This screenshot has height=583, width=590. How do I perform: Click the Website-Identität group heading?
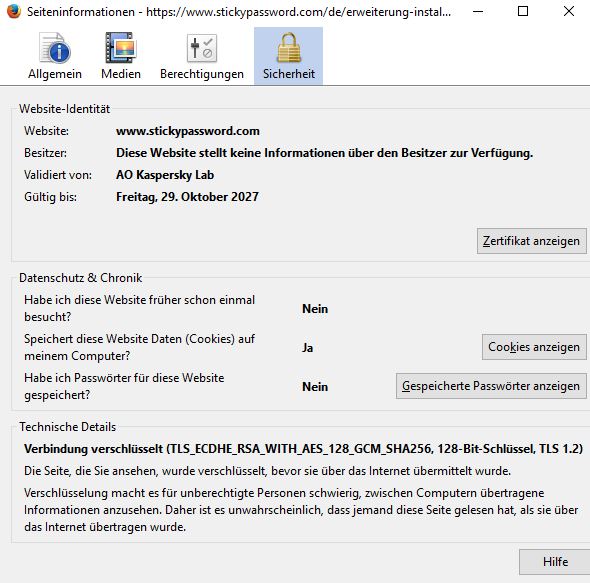tap(65, 109)
